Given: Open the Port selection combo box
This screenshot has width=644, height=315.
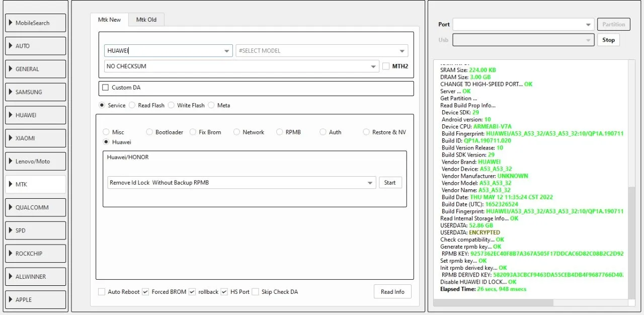Looking at the screenshot, I should click(x=523, y=24).
